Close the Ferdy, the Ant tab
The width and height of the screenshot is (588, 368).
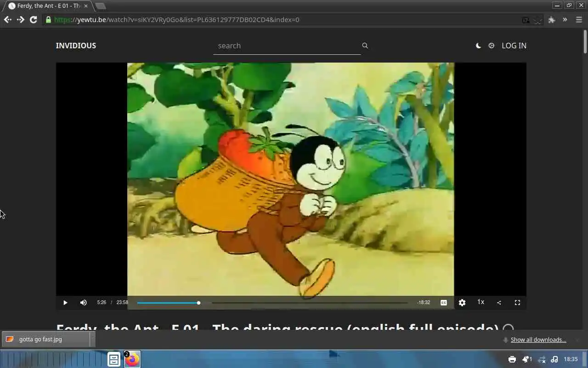click(x=86, y=6)
